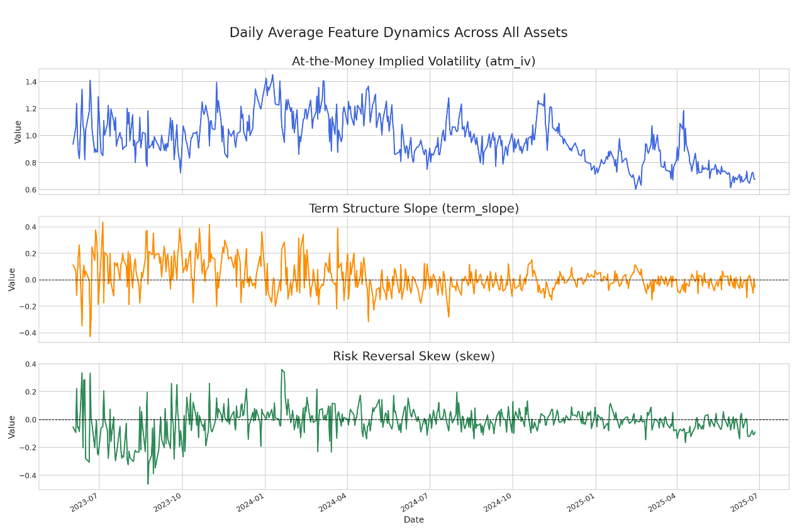Click the 2023-07 date tick label
Screen dimensions: 797x532
85,504
